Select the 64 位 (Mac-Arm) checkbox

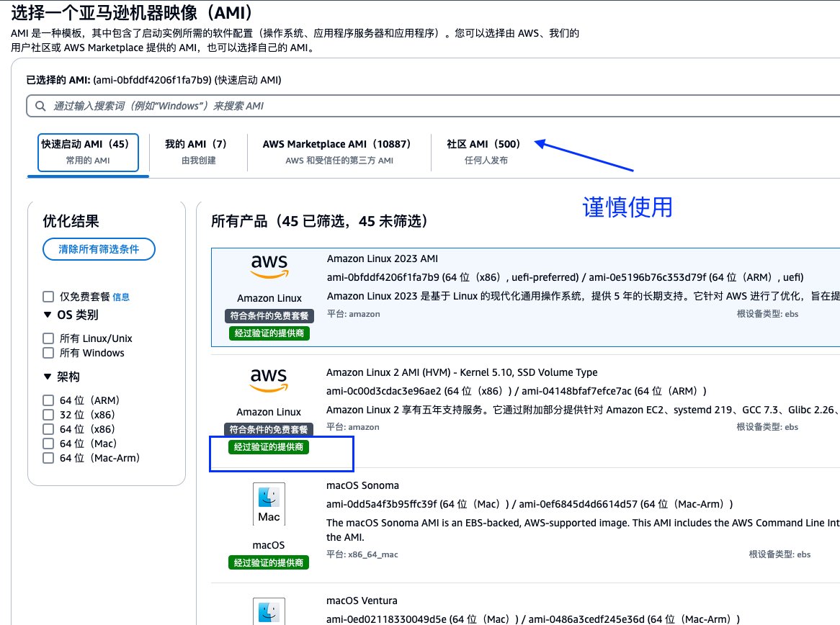click(48, 457)
